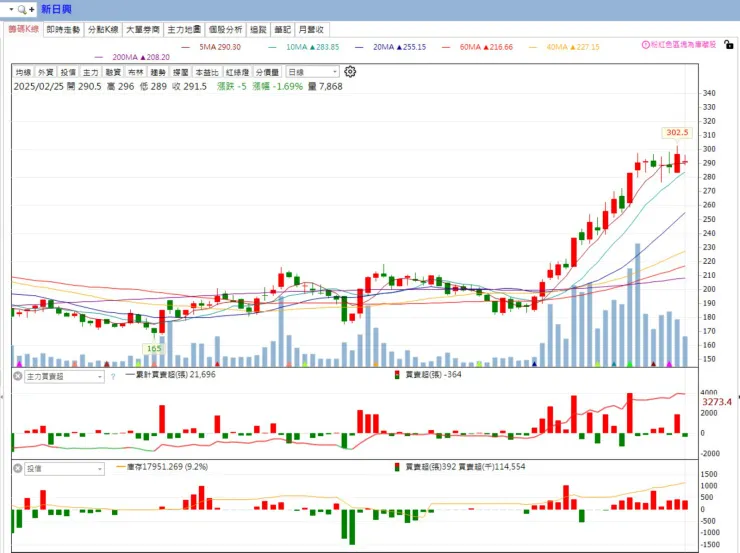Click the 200MA 208.20 legend entry
Viewport: 740px width, 553px height.
click(x=132, y=57)
